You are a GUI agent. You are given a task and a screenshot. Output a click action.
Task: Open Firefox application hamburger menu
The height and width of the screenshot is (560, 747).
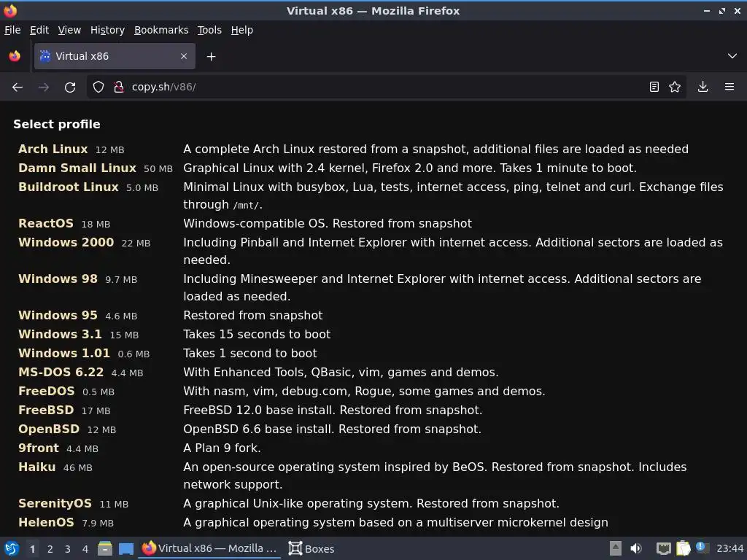point(729,87)
